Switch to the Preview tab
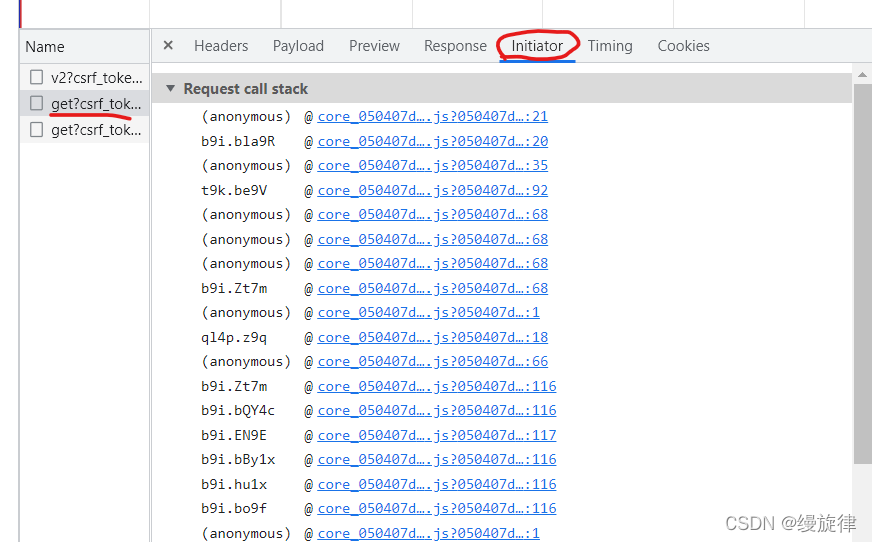Image resolution: width=872 pixels, height=542 pixels. [x=374, y=46]
